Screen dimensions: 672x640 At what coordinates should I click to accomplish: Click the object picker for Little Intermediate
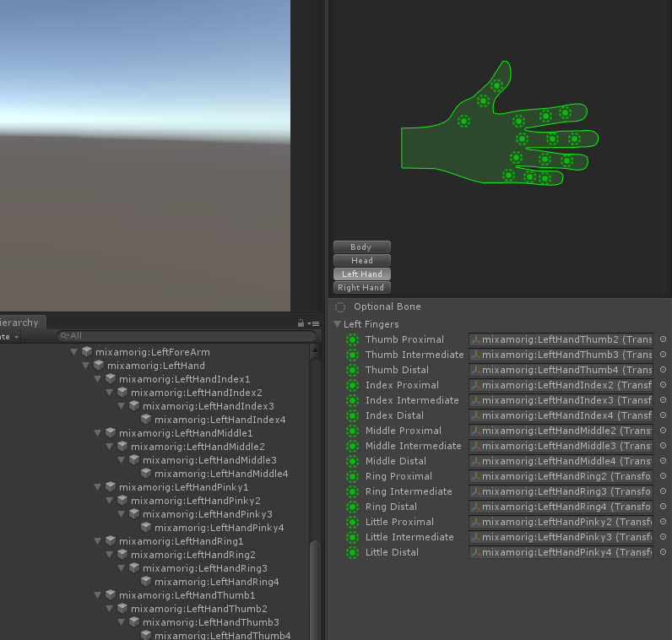663,537
